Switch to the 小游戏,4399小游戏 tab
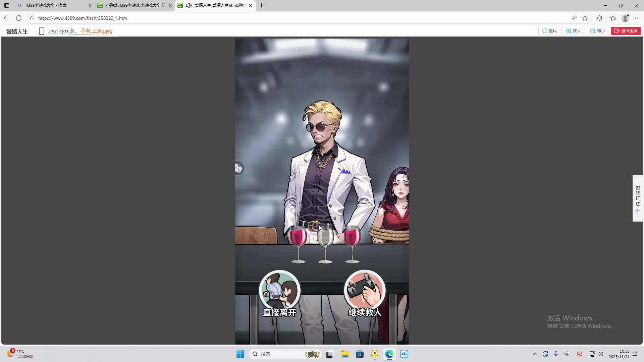This screenshot has width=644, height=362. tap(134, 5)
